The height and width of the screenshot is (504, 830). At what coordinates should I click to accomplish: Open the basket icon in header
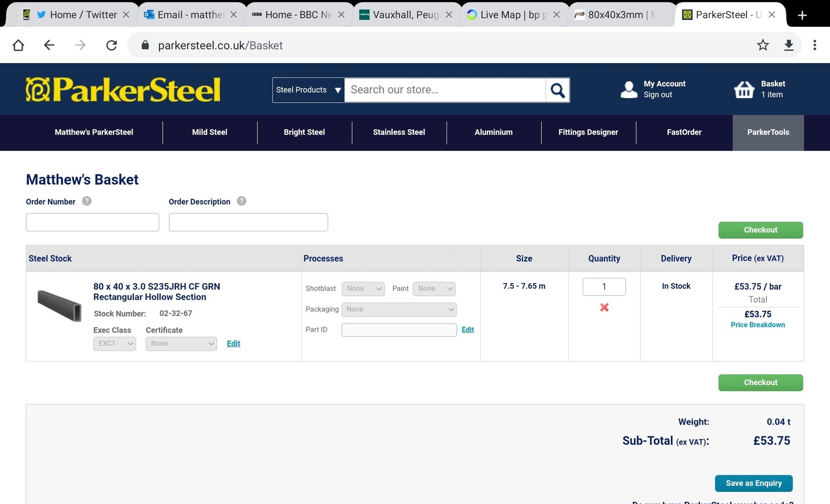coord(744,90)
